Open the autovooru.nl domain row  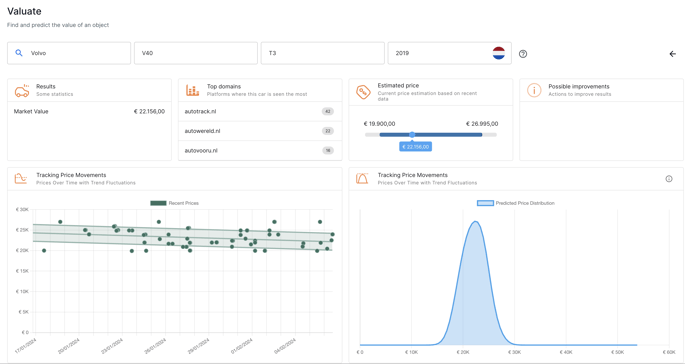coord(260,150)
